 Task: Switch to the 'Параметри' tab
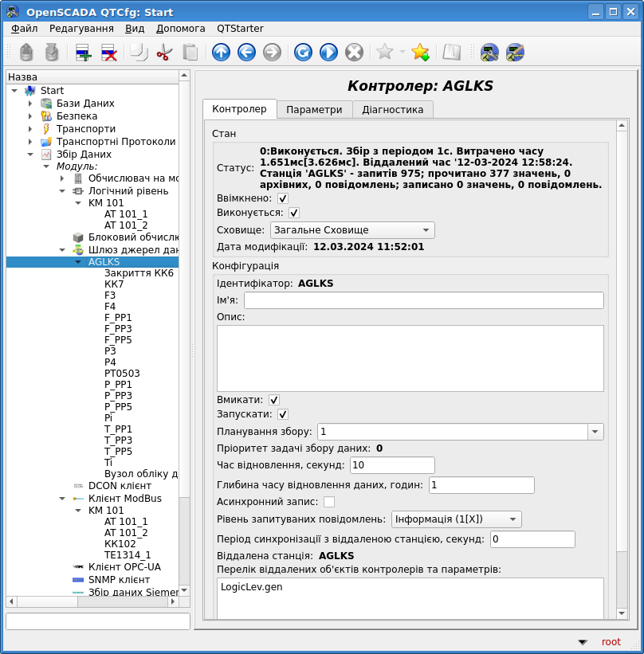[x=314, y=110]
